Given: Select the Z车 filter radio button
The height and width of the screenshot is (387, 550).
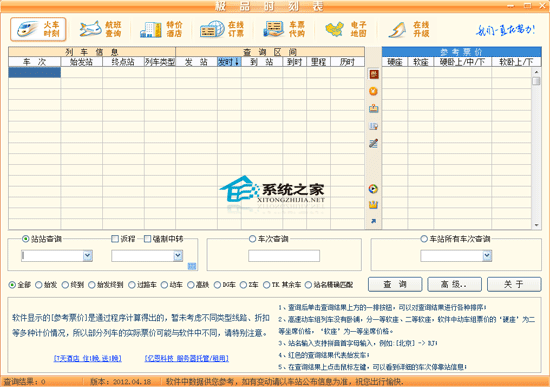Looking at the screenshot, I should pyautogui.click(x=243, y=285).
